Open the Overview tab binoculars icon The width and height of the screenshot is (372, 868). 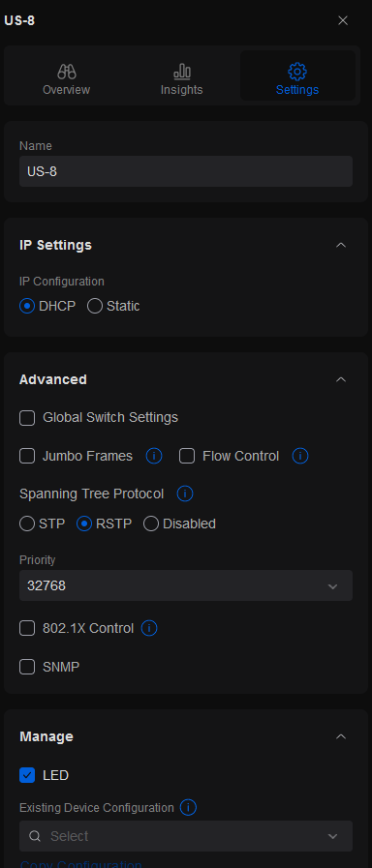tap(67, 72)
